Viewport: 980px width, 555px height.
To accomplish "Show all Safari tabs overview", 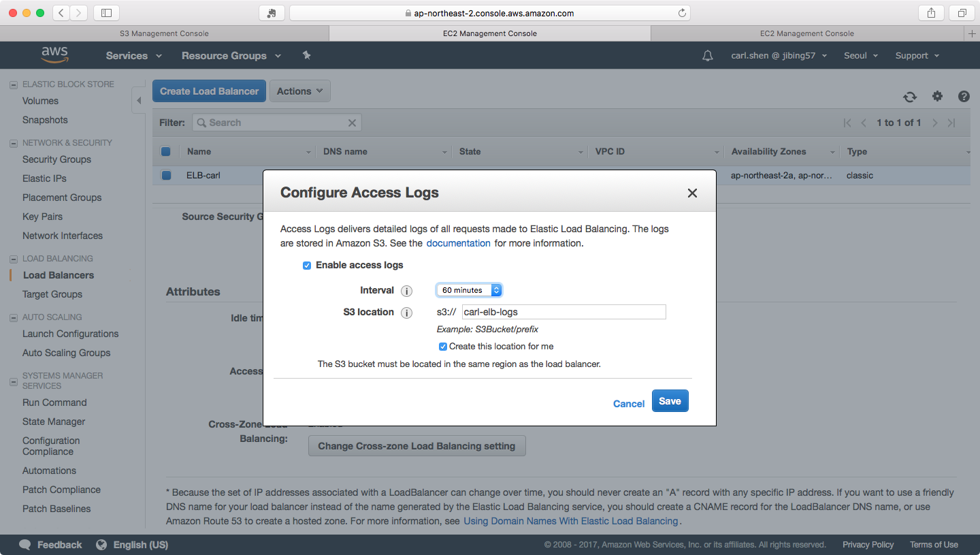I will (x=962, y=12).
